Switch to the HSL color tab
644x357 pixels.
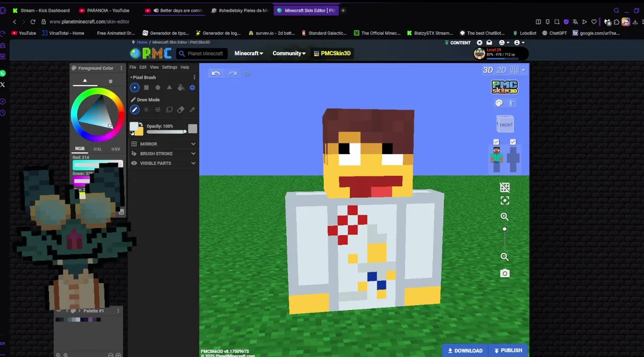tap(98, 149)
